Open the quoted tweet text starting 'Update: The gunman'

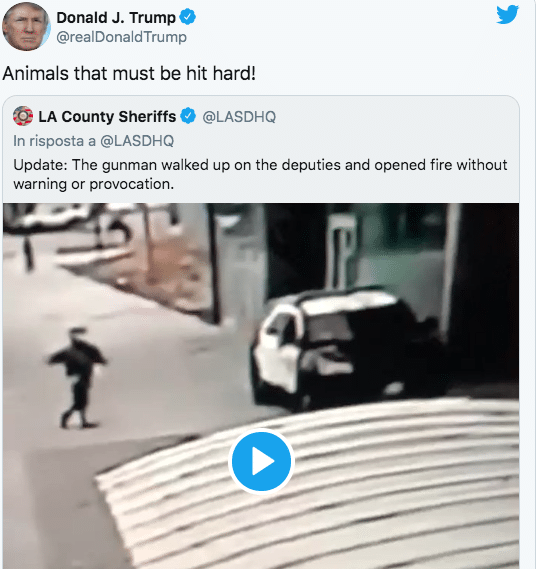coord(260,174)
